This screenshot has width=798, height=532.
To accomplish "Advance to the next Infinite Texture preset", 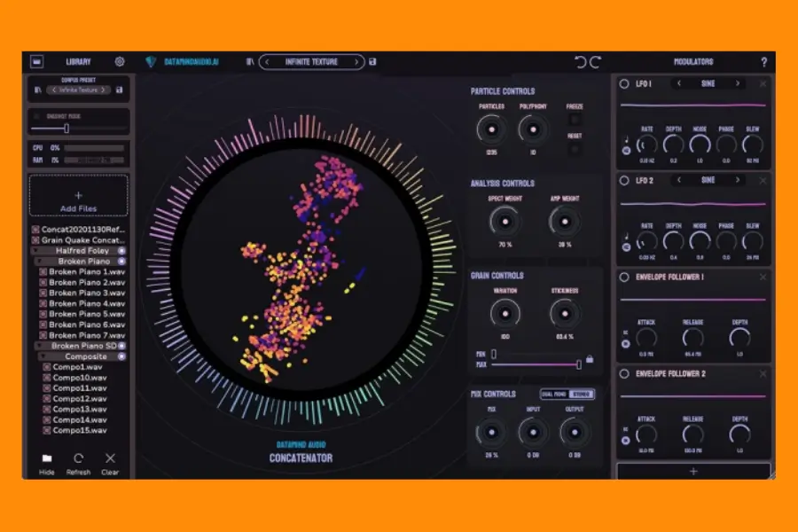I will click(355, 62).
